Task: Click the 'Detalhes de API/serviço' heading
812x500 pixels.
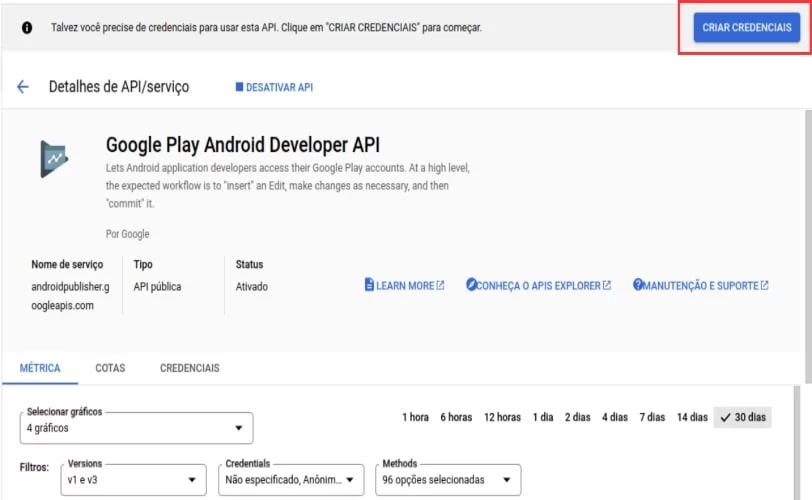Action: click(x=119, y=87)
